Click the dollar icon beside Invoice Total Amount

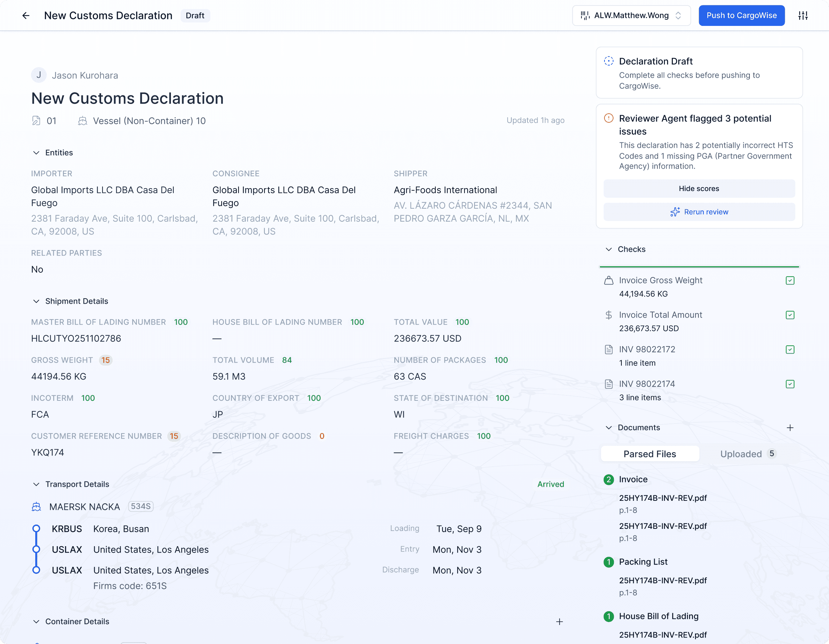pyautogui.click(x=609, y=314)
